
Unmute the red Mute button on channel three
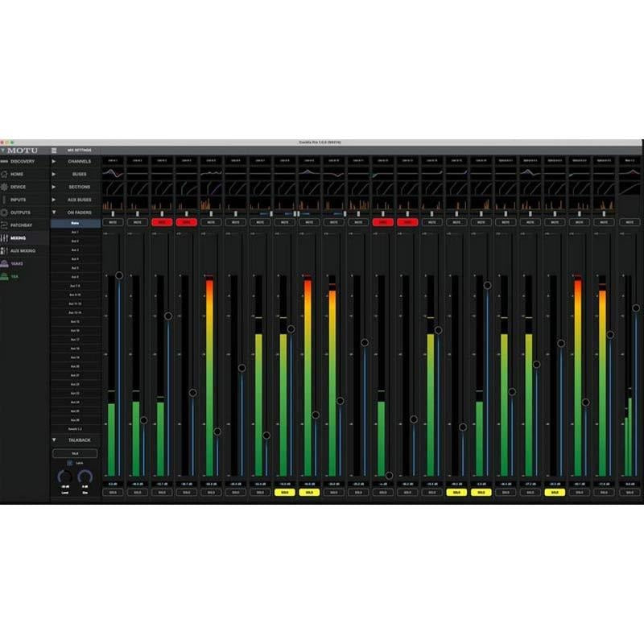tap(161, 221)
